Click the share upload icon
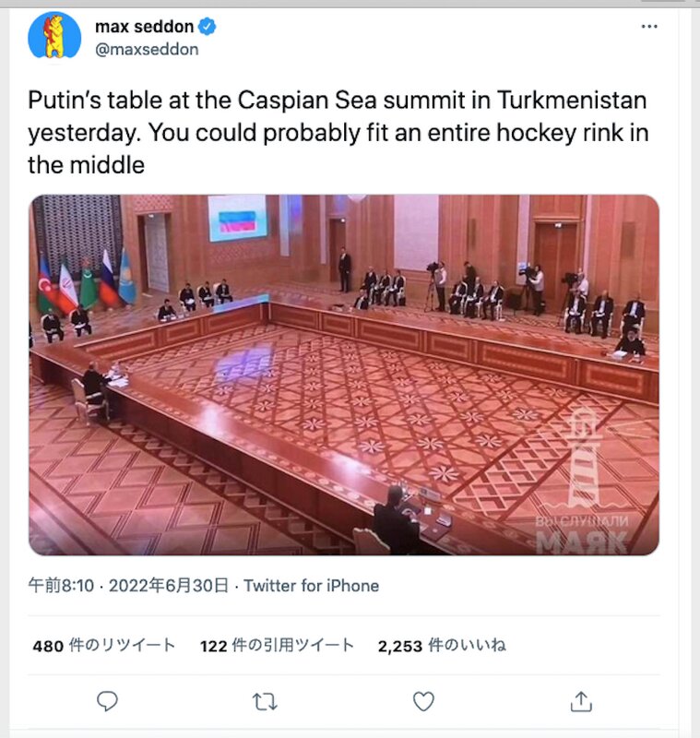Screen dimensions: 700x738 [581, 701]
